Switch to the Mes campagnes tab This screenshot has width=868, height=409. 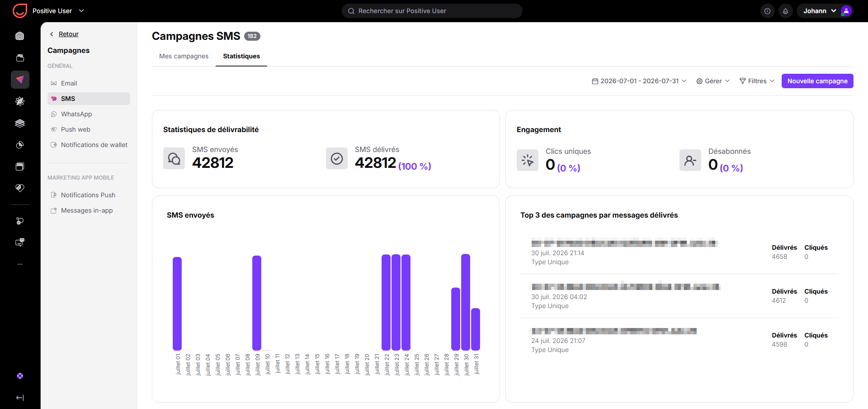184,56
